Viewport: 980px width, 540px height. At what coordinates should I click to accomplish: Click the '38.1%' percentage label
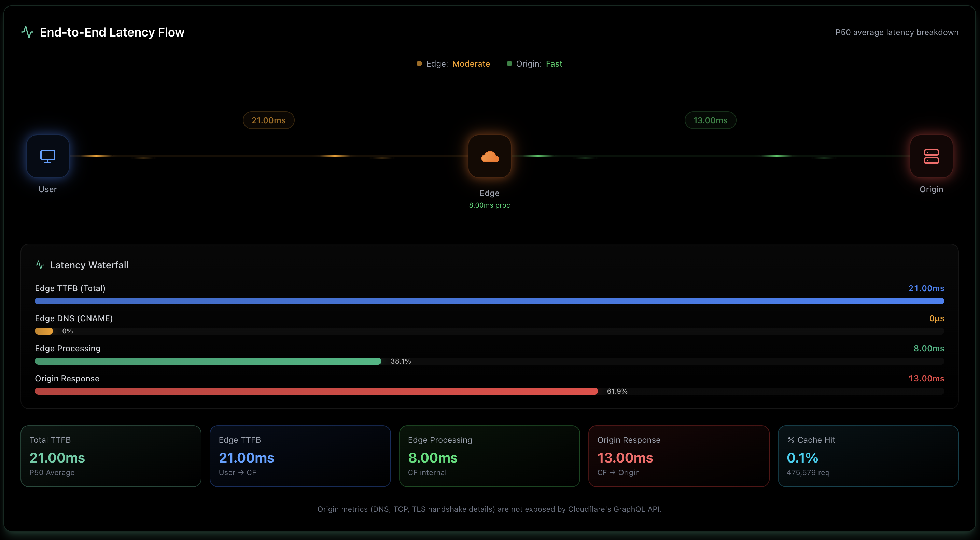coord(401,361)
